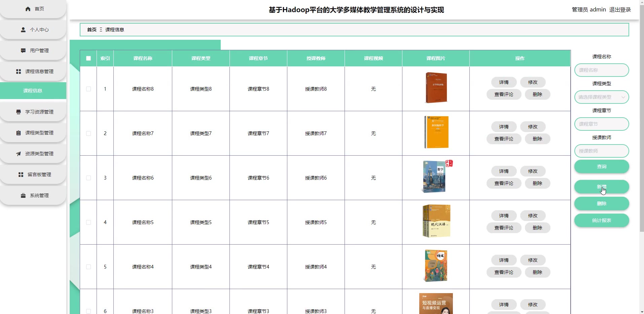Screen dimensions: 644x314
Task: Select the 课程信息 submenu item in the sidebar
Action: 33,91
